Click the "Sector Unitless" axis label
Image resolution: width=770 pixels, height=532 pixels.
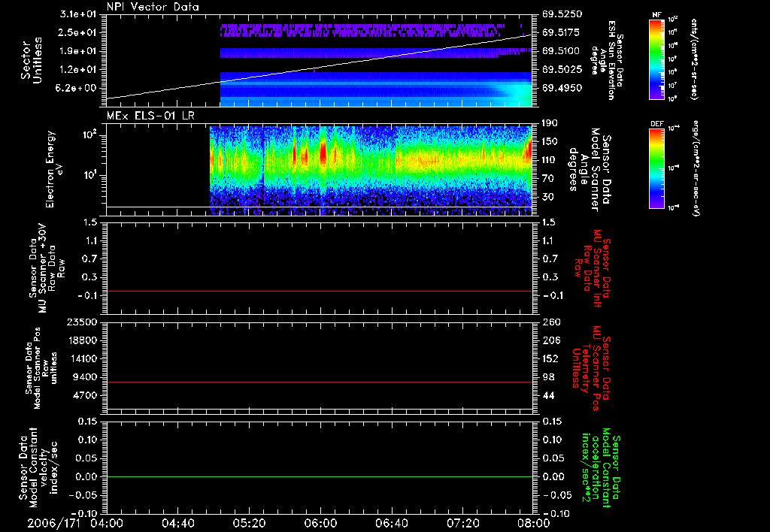tap(32, 60)
